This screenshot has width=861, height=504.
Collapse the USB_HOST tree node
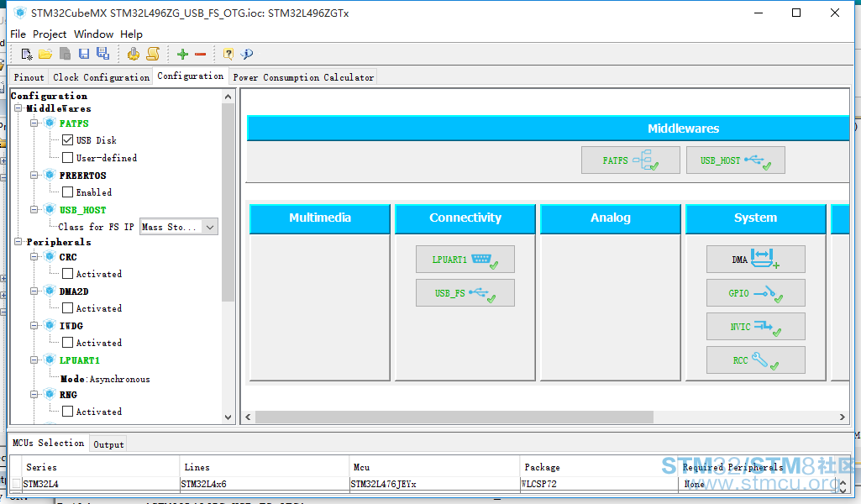pos(34,210)
